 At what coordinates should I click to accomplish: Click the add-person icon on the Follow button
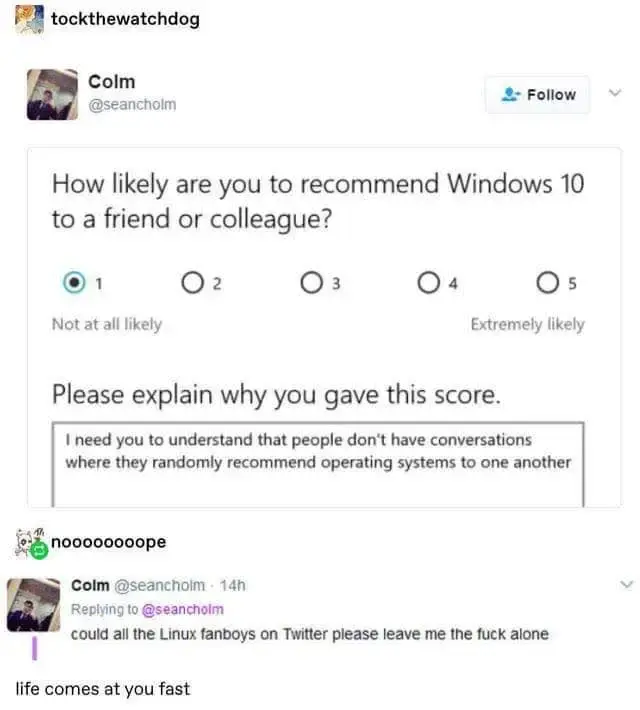(511, 94)
